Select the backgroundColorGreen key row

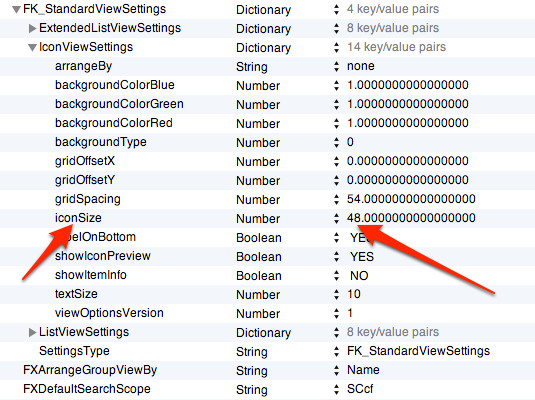268,104
